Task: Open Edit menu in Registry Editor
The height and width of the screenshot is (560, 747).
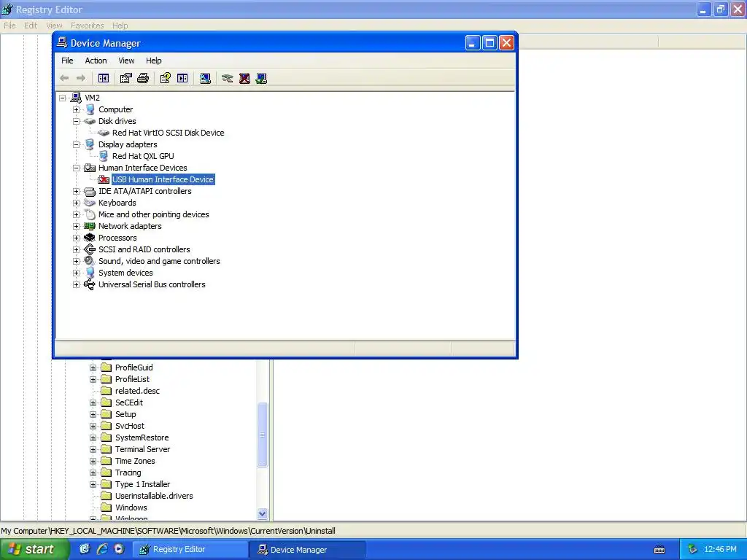Action: [31, 26]
